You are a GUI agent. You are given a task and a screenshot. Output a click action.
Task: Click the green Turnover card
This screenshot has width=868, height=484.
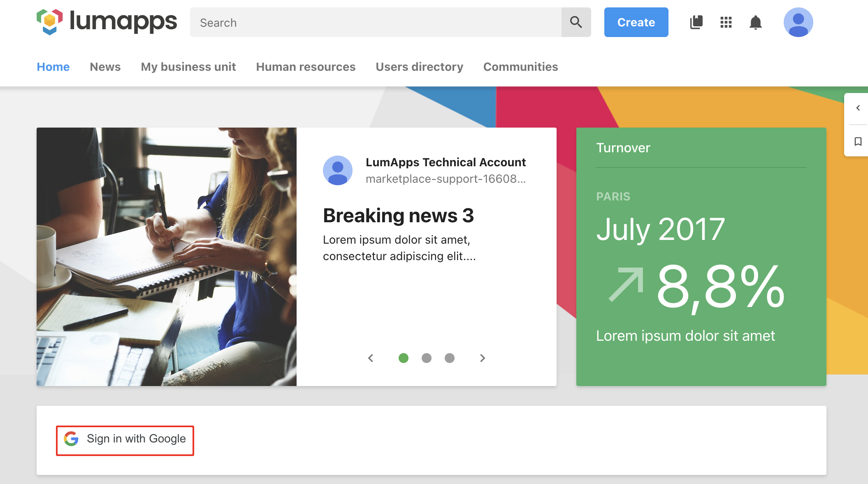tap(701, 257)
